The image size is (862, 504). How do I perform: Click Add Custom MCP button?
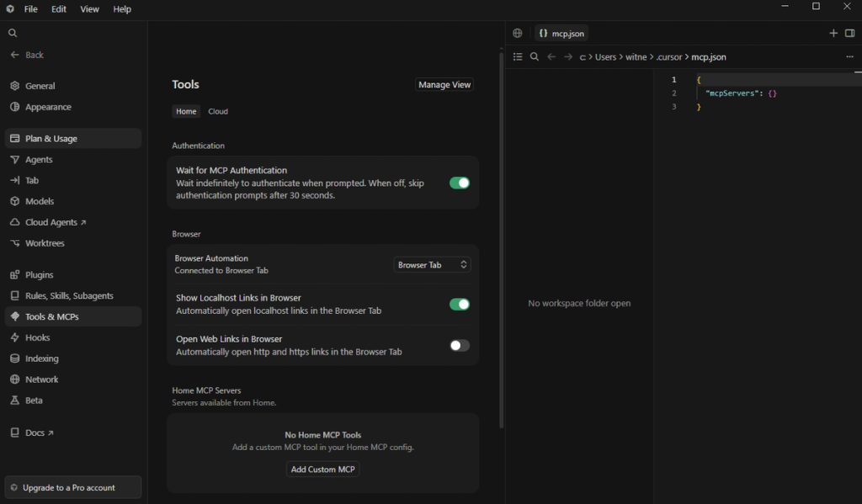[322, 470]
